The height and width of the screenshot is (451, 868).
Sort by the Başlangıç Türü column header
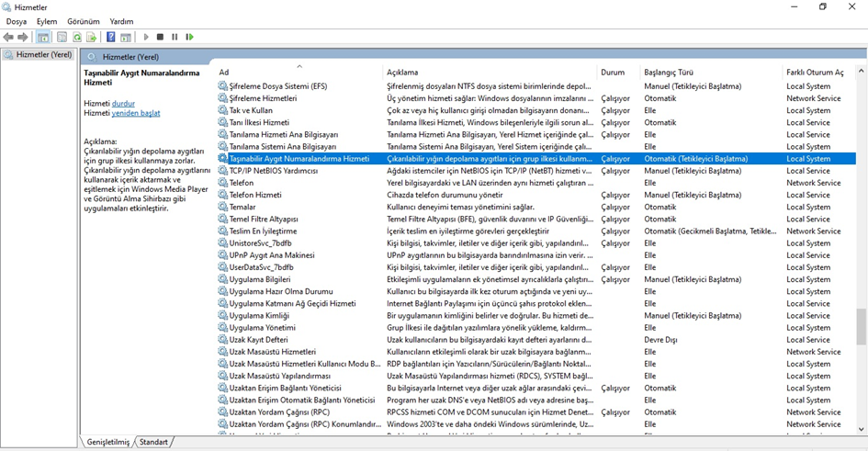tap(668, 72)
